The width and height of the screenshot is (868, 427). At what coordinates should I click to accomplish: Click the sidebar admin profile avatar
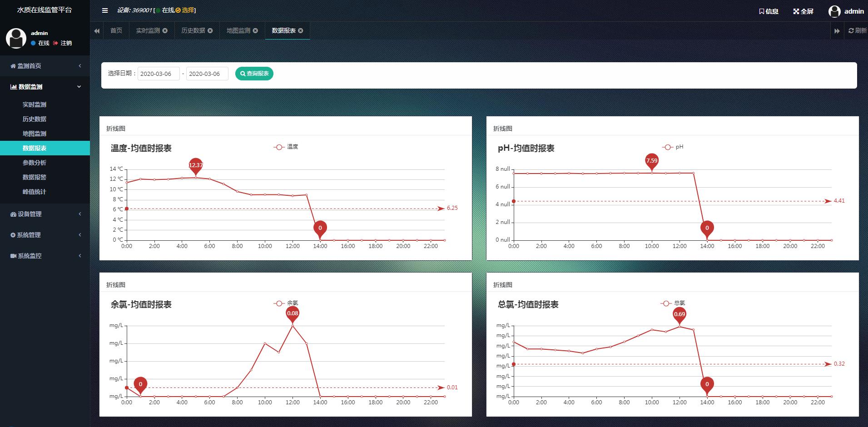pyautogui.click(x=16, y=38)
